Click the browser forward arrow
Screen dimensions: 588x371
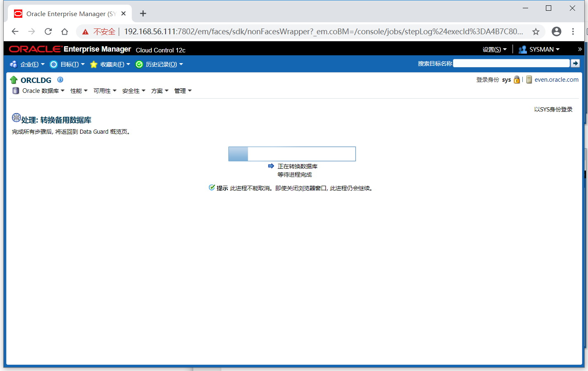click(32, 31)
